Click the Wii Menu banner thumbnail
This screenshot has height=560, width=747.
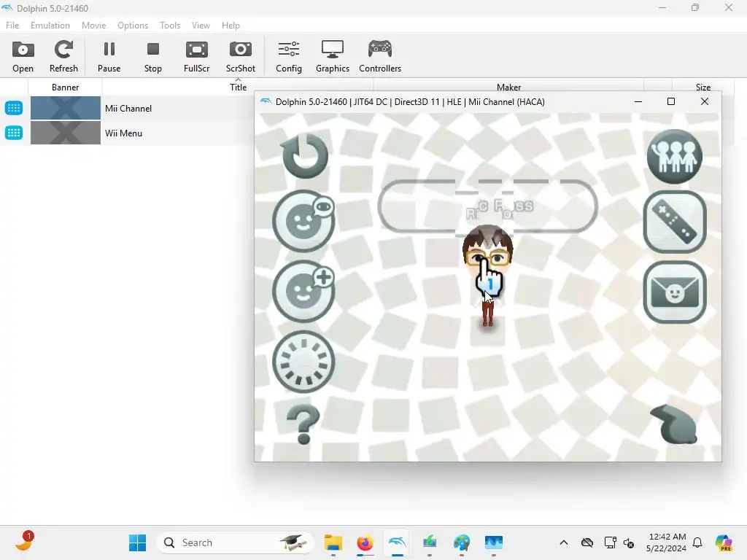[x=65, y=133]
